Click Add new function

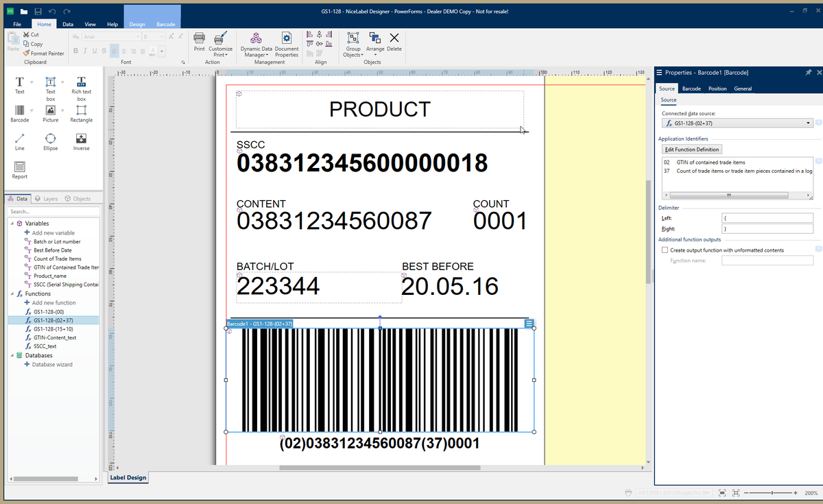point(49,302)
